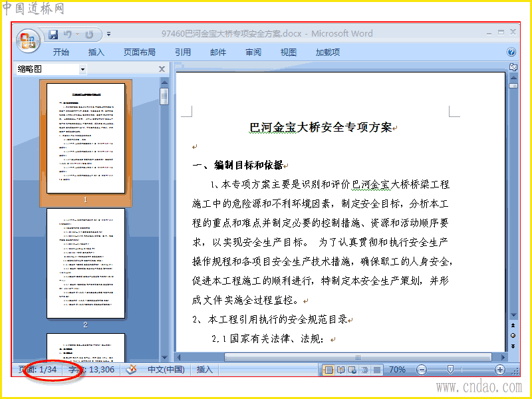
Task: Zoom out with the minus button
Action: (421, 370)
